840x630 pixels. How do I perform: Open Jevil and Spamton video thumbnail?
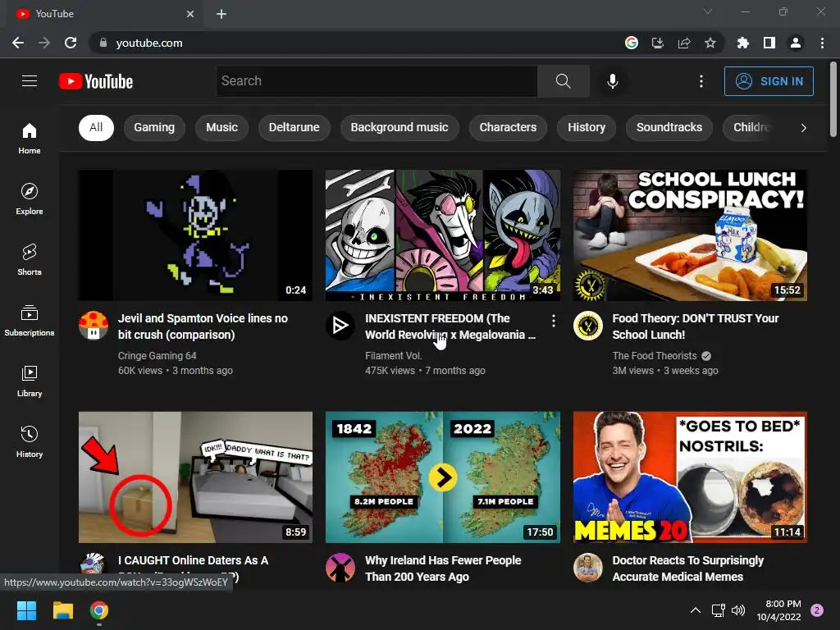click(195, 235)
